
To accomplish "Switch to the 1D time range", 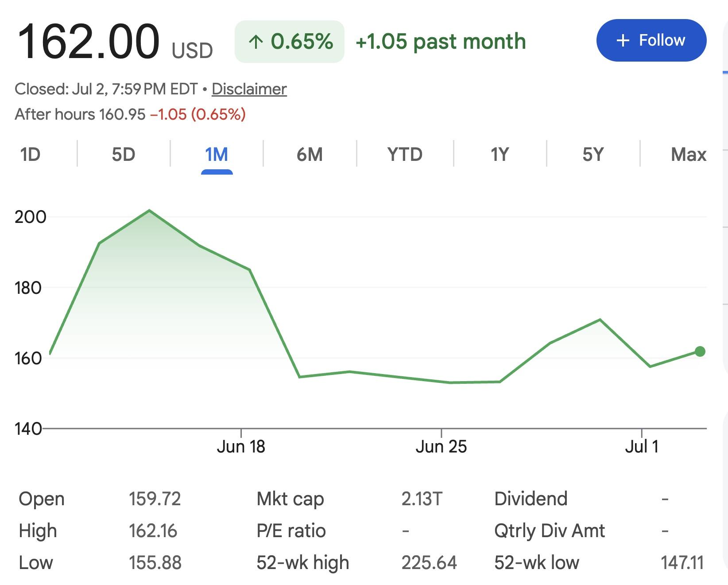I will 30,154.
